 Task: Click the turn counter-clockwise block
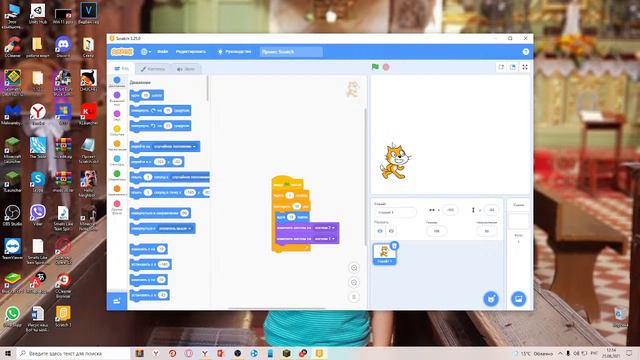coord(160,126)
